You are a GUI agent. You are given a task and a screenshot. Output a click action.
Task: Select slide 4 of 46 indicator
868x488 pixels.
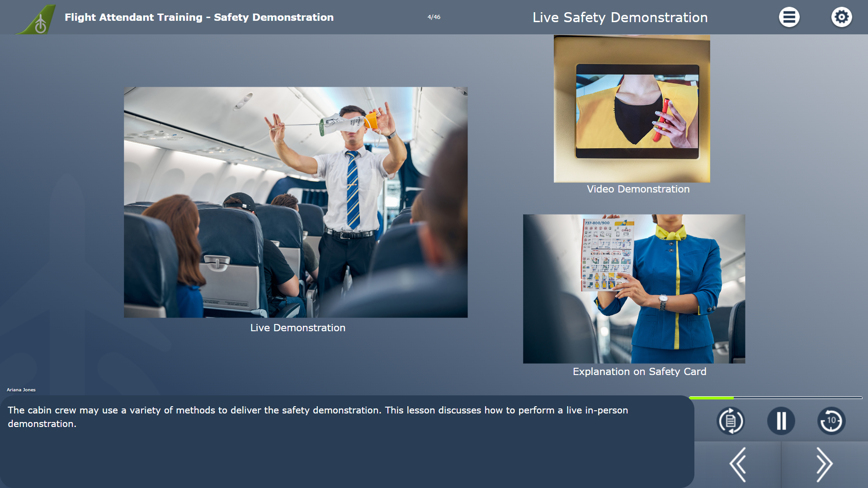434,17
